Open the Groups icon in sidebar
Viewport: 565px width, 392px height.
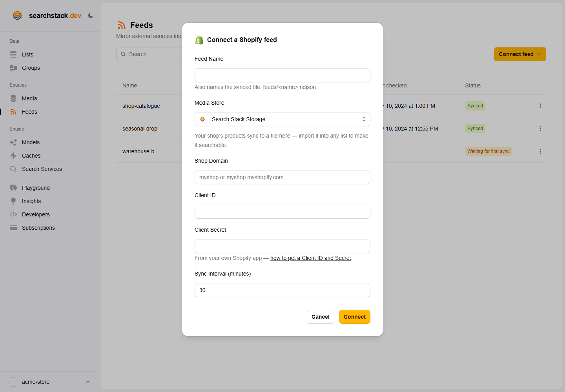pyautogui.click(x=13, y=68)
